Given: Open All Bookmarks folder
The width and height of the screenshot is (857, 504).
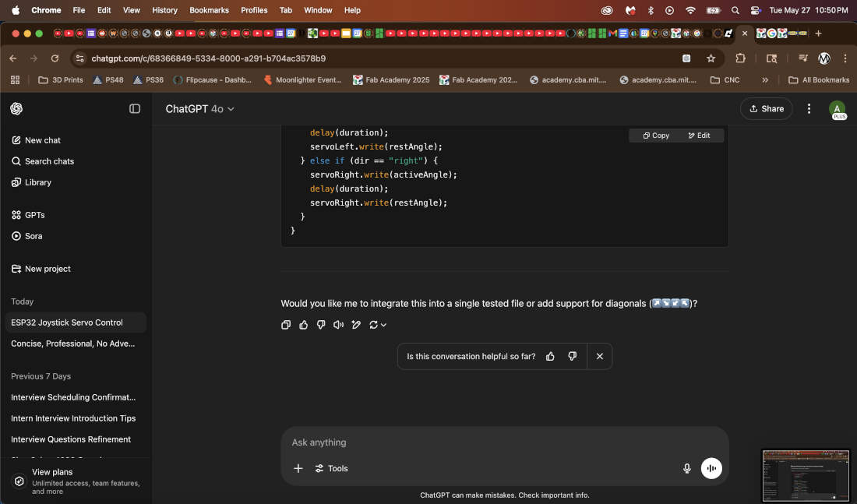Looking at the screenshot, I should pyautogui.click(x=819, y=79).
